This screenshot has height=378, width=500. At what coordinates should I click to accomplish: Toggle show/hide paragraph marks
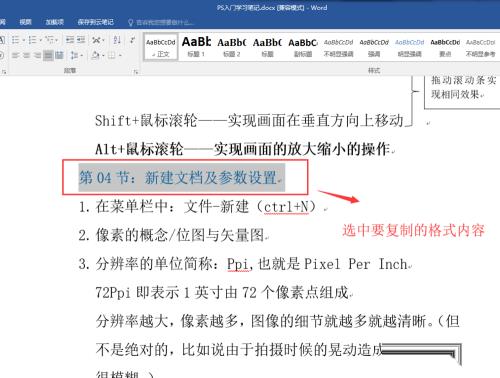(x=132, y=40)
